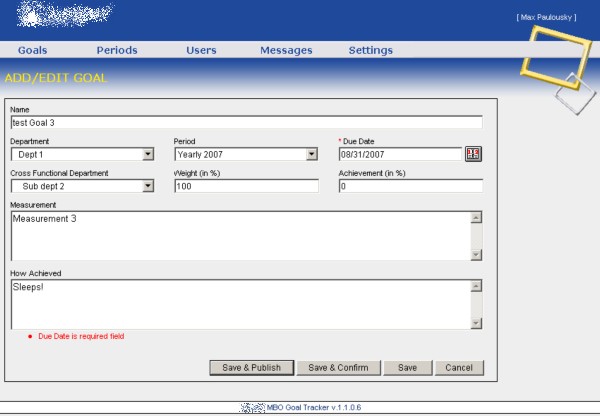The image size is (600, 416).
Task: Click the Save button
Action: tap(408, 368)
